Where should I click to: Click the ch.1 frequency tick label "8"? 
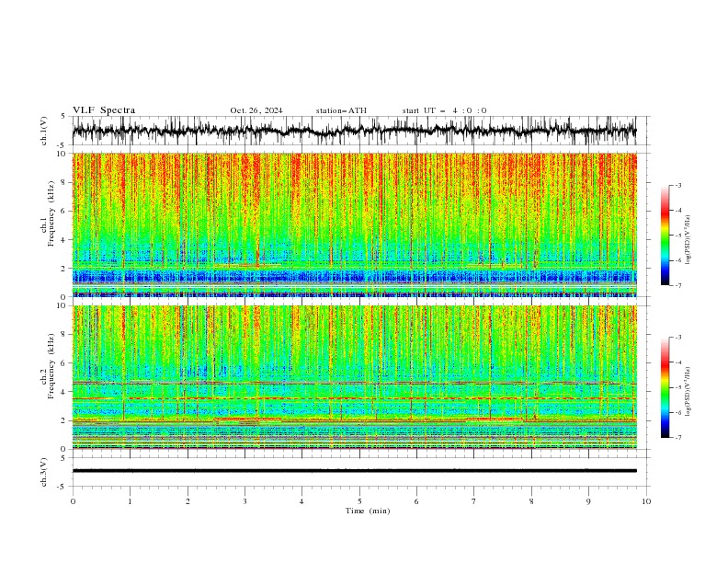pos(64,182)
